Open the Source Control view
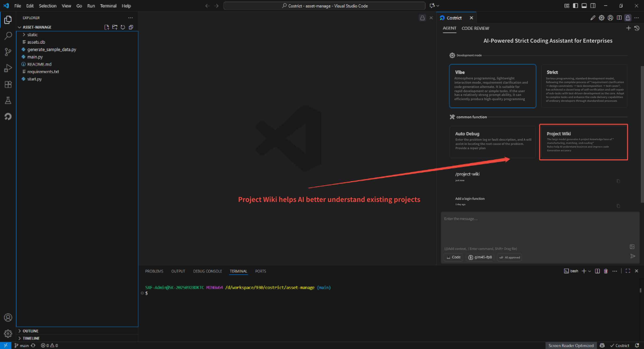644x349 pixels. [x=8, y=52]
